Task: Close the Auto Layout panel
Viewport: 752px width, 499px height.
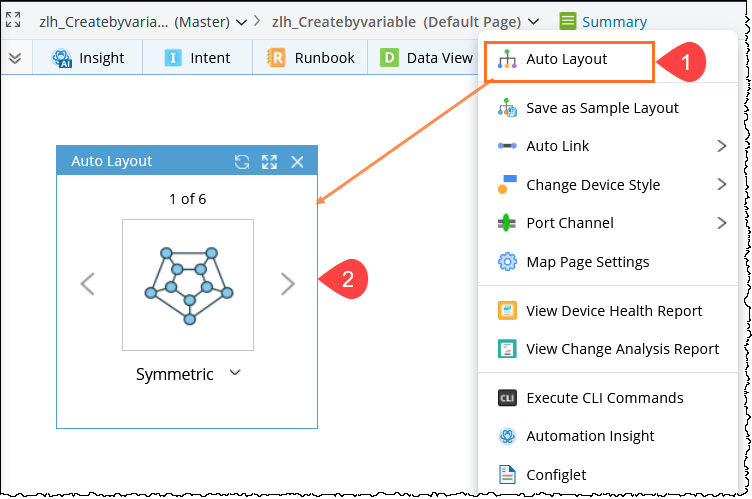Action: (297, 162)
